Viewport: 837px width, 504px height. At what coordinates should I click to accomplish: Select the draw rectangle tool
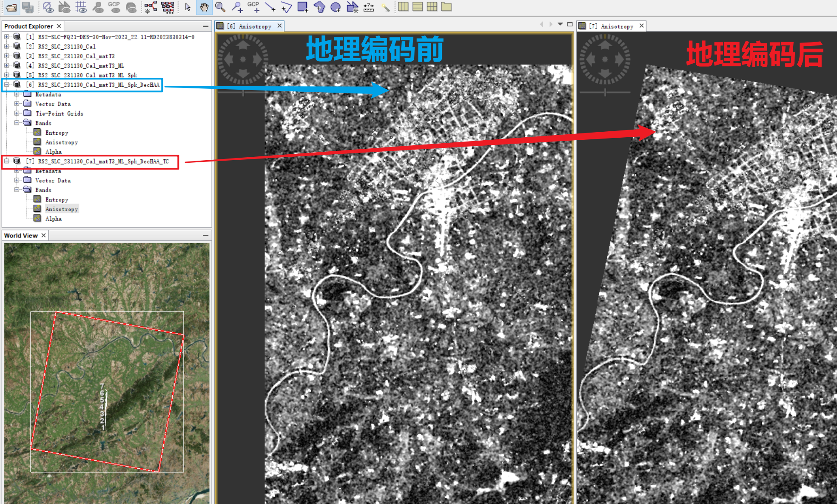pyautogui.click(x=303, y=7)
